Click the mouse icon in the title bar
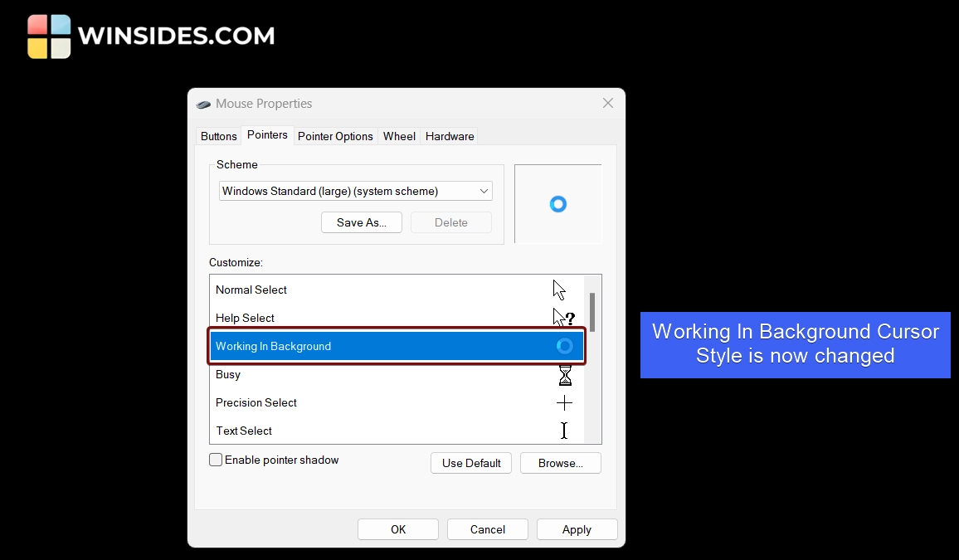Image resolution: width=959 pixels, height=560 pixels. tap(203, 104)
